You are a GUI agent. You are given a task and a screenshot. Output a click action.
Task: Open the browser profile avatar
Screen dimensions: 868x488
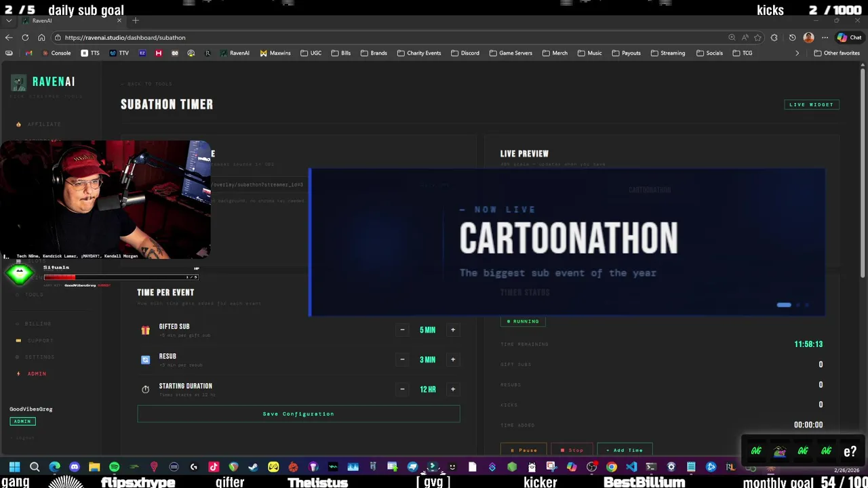[x=808, y=37]
